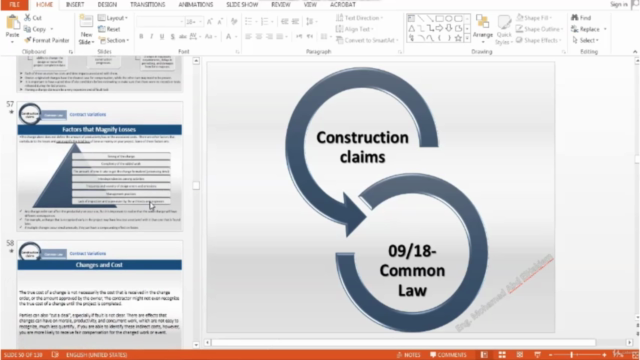640x360 pixels.
Task: Click the zoom in plus button
Action: (604, 355)
